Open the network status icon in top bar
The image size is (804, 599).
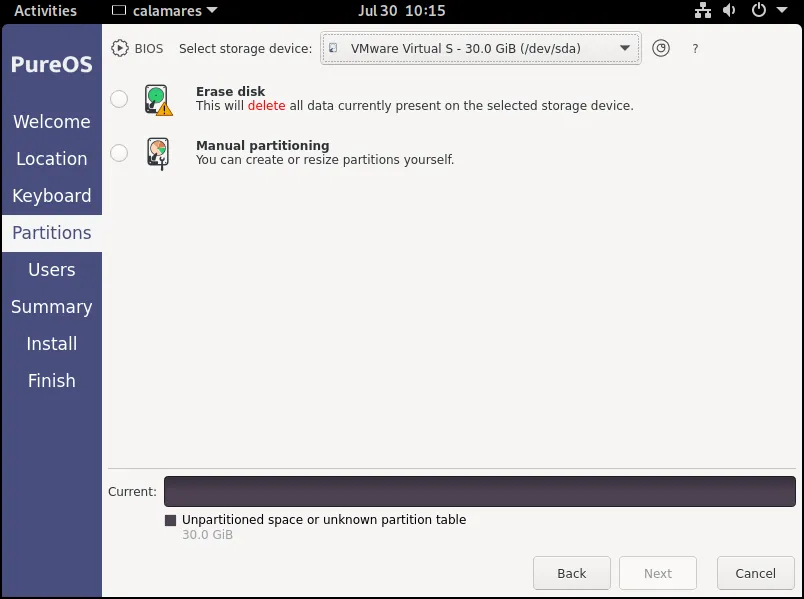pyautogui.click(x=702, y=11)
